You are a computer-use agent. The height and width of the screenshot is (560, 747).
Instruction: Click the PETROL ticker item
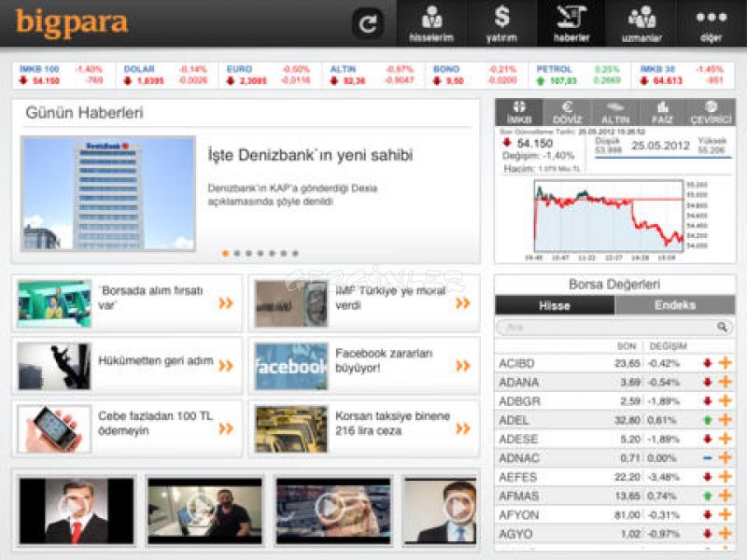pyautogui.click(x=579, y=75)
